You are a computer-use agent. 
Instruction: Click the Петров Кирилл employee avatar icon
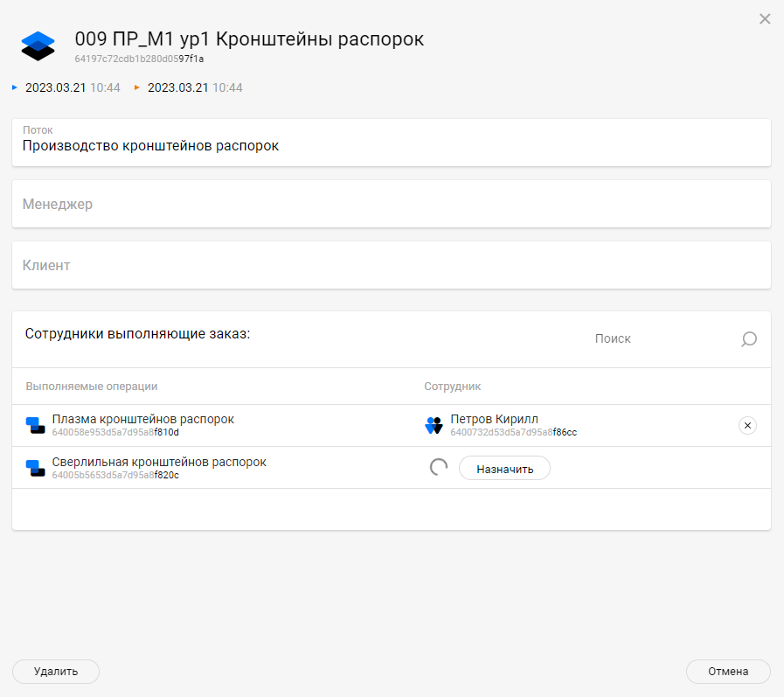434,425
